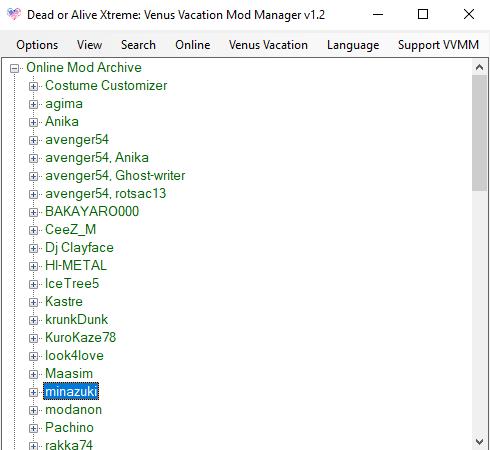
Task: Expand the Costume Customizer node
Action: pyautogui.click(x=33, y=86)
